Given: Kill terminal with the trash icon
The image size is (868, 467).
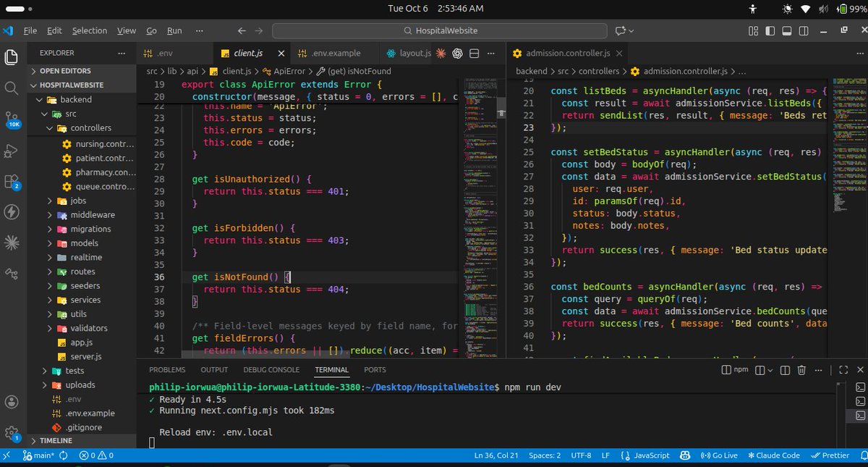Looking at the screenshot, I should pos(801,370).
